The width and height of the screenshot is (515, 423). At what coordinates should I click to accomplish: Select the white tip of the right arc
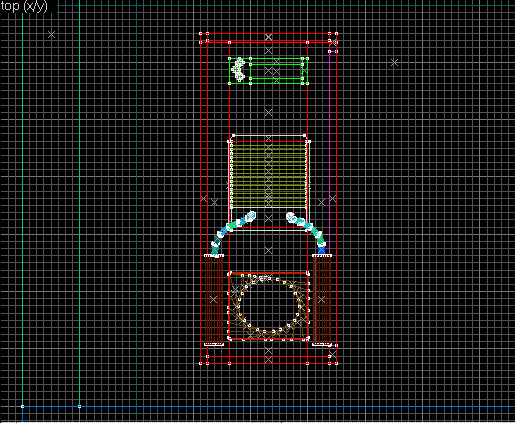click(x=291, y=217)
